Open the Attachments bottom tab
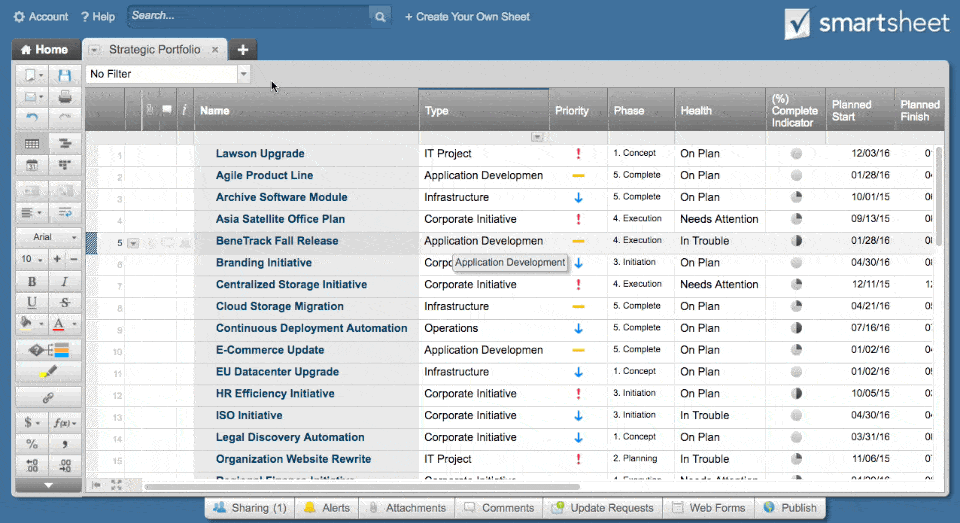 click(406, 508)
